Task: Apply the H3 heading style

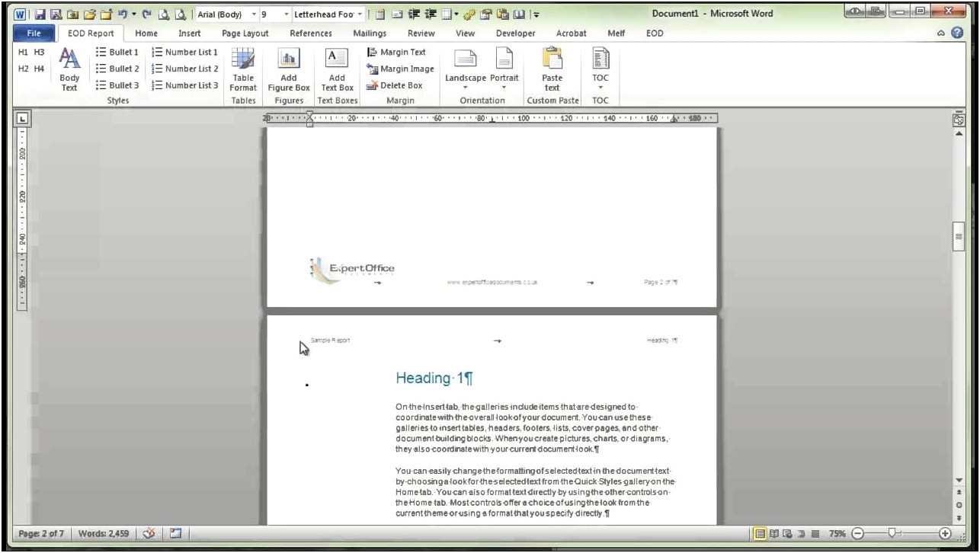Action: [x=39, y=53]
